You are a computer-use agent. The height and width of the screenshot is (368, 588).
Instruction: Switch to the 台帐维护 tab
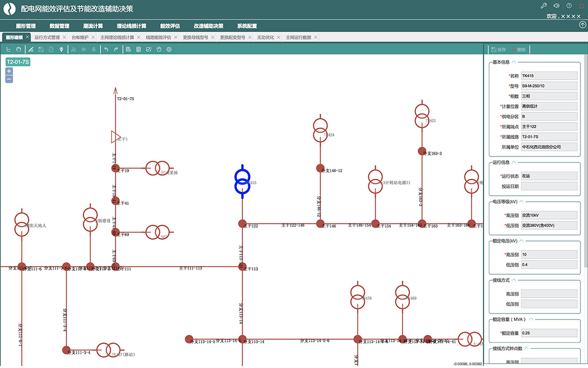click(x=80, y=38)
